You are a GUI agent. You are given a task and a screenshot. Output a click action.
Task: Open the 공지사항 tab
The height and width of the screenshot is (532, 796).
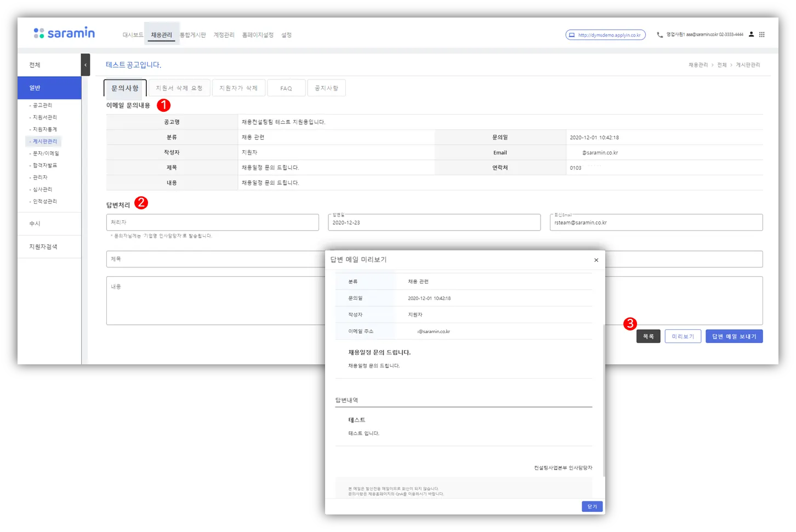(x=326, y=88)
